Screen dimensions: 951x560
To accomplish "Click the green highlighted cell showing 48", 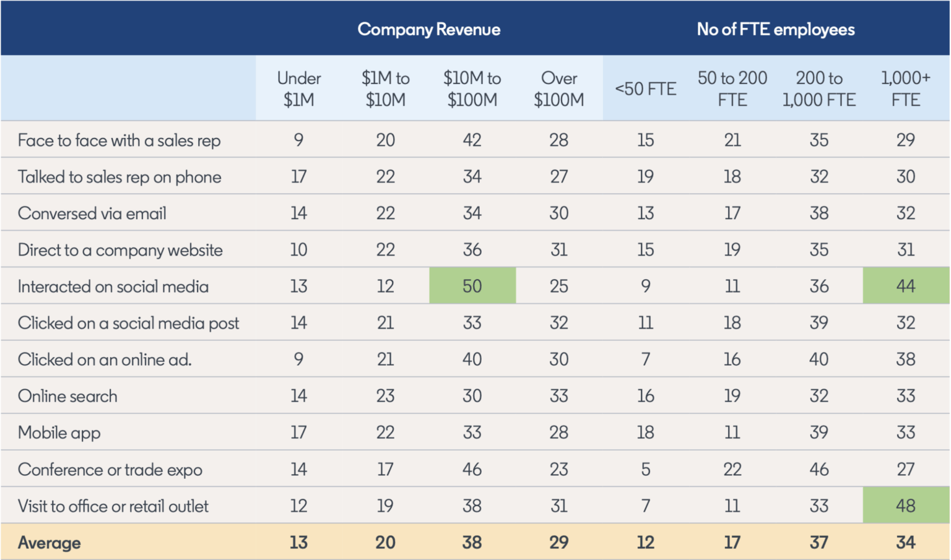I will pos(905,506).
